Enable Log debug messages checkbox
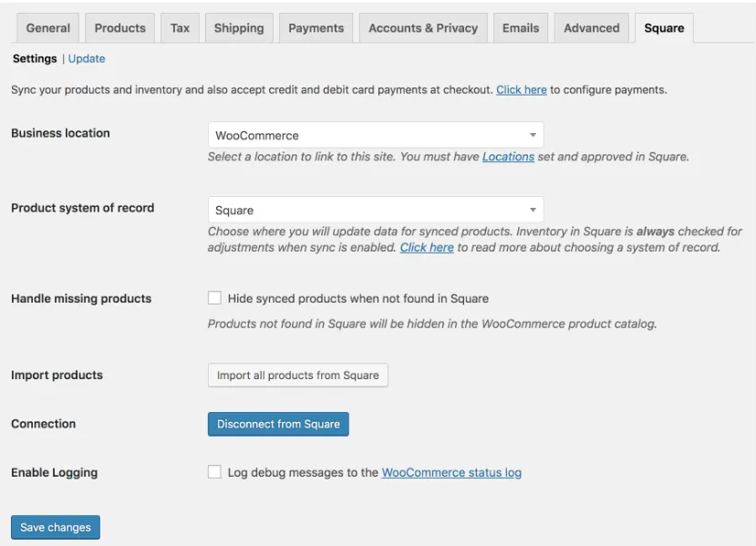Screen dimensions: 756x546 [214, 472]
